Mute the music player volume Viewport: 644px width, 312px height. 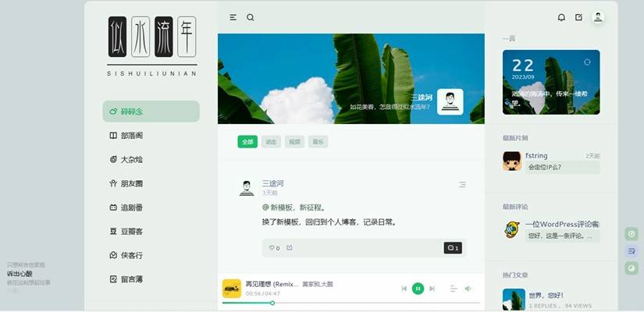point(468,289)
